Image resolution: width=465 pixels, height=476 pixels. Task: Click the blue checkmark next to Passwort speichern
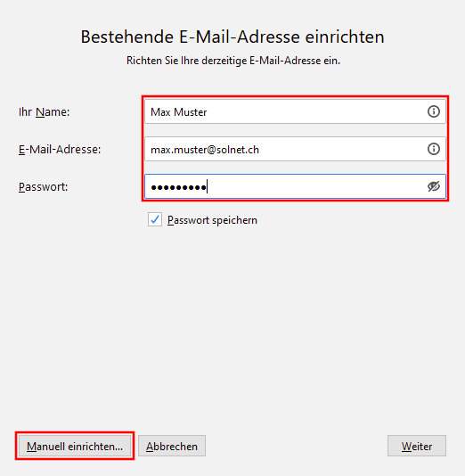point(155,219)
